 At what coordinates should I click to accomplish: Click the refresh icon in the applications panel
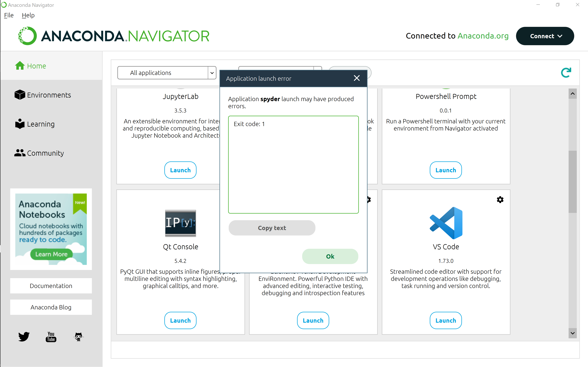point(566,73)
